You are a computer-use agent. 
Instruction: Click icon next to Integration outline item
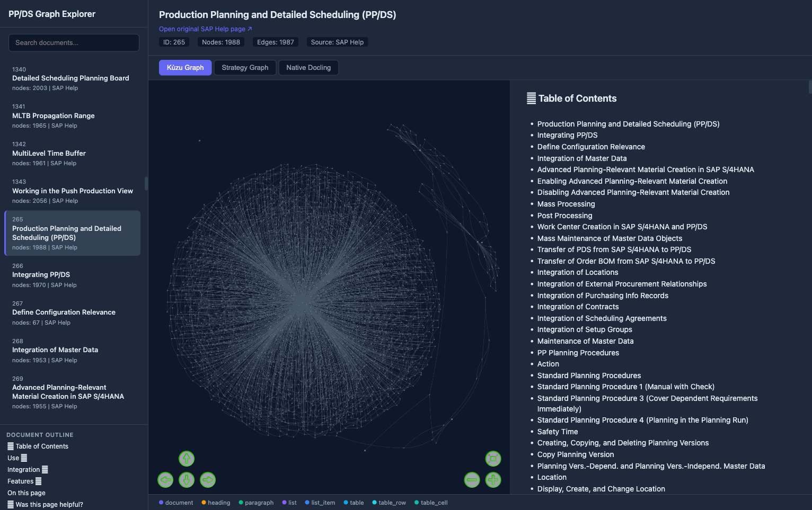click(45, 469)
